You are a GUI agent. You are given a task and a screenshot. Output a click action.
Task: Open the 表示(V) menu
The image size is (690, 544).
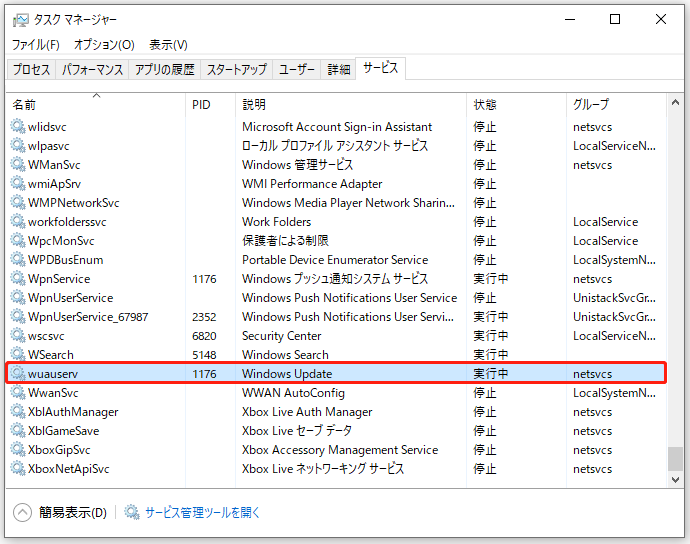[169, 44]
